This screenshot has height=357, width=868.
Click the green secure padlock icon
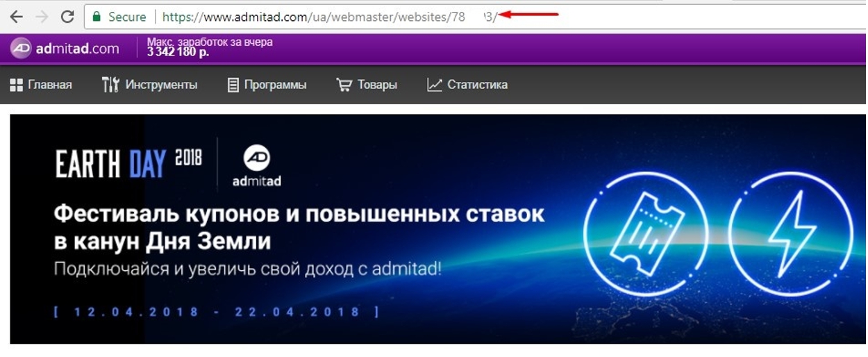[97, 17]
